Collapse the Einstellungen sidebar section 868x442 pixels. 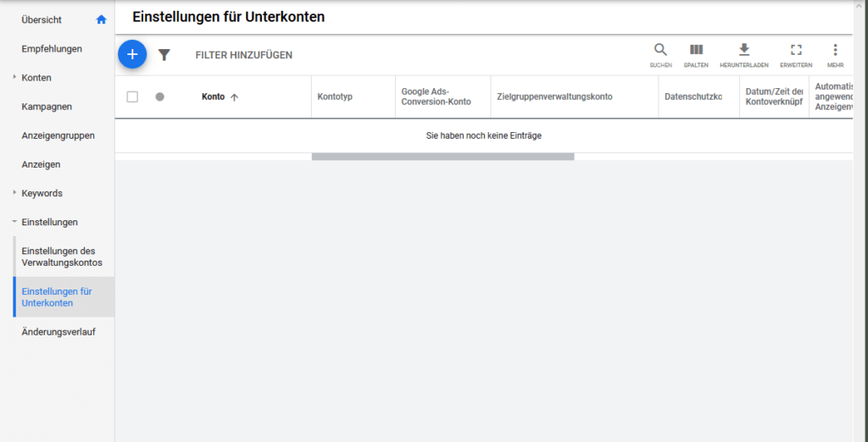[x=14, y=222]
